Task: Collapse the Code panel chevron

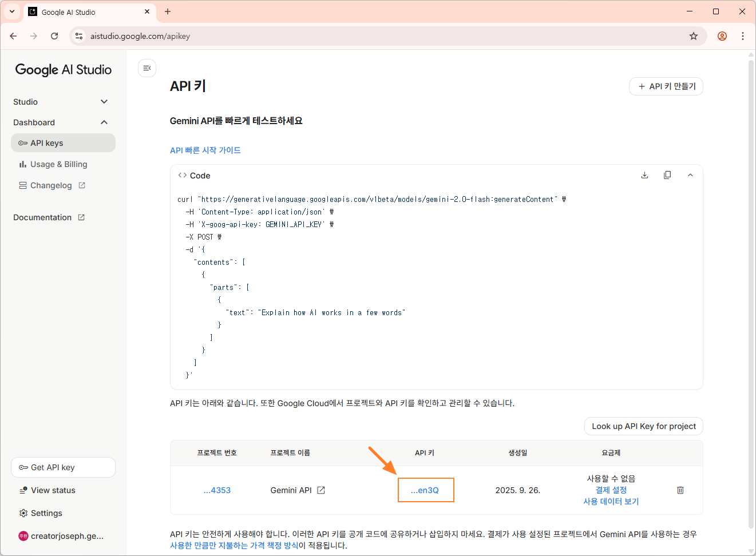Action: 690,175
